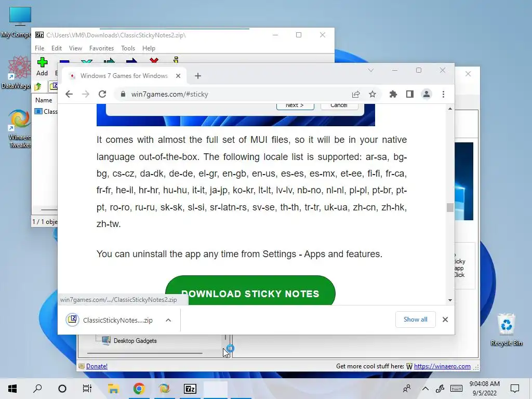Viewport: 532px width, 399px height.
Task: Open a new Chrome tab
Action: click(198, 76)
